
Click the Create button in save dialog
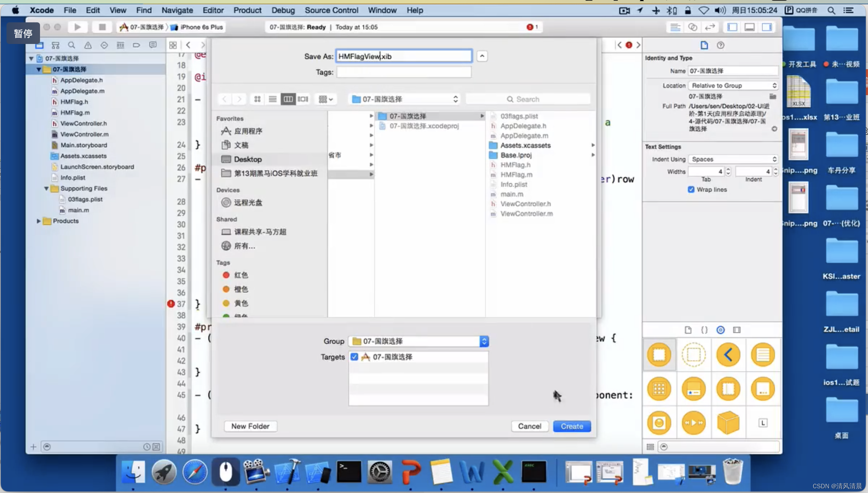click(571, 426)
